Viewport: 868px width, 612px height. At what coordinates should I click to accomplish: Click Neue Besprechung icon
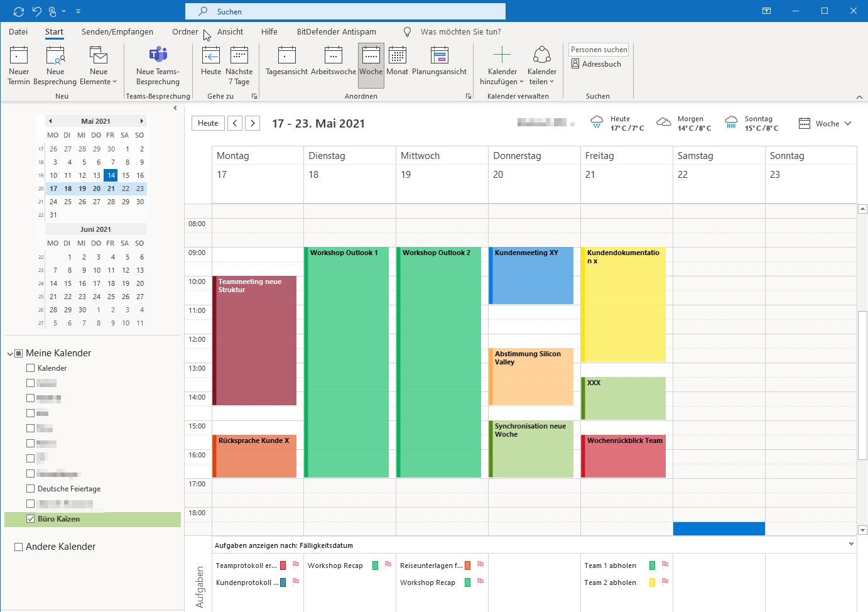coord(55,55)
